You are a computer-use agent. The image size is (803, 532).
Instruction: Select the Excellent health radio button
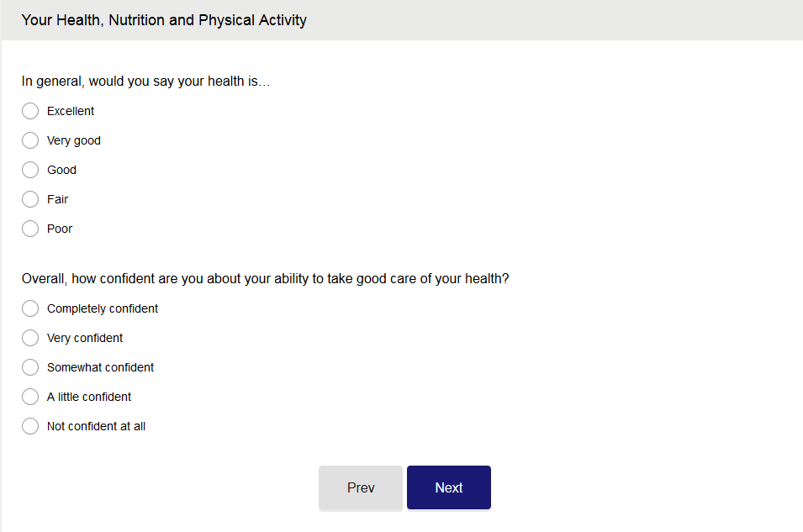coord(30,111)
